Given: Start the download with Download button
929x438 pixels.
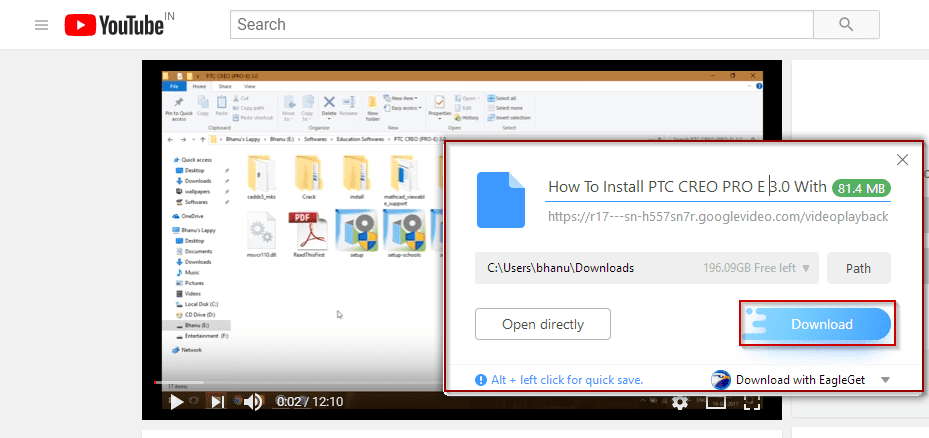Looking at the screenshot, I should 817,324.
